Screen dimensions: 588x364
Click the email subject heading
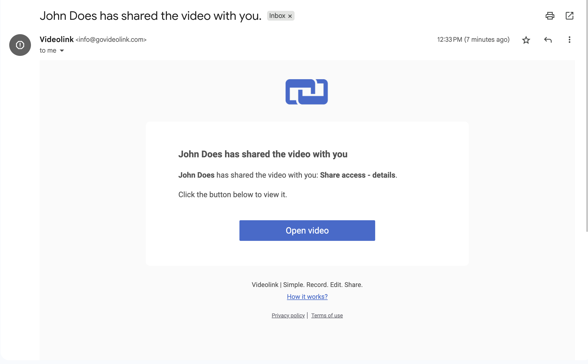tap(150, 16)
